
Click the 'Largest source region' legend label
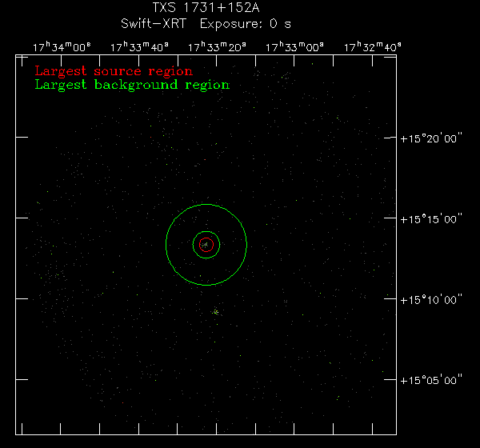pos(114,71)
